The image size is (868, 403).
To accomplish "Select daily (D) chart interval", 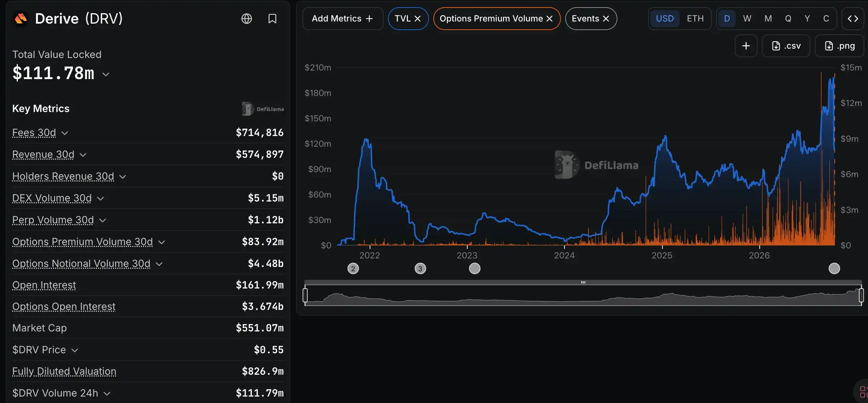I will coord(727,19).
